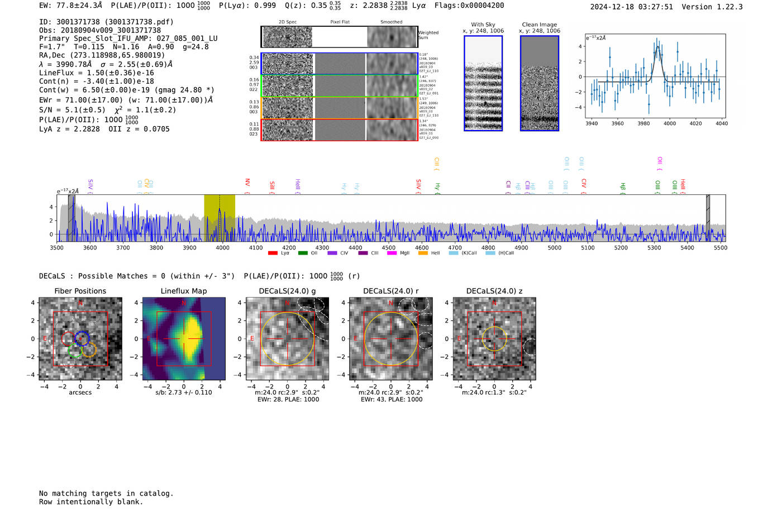Click the 'ID: 3001371738 (3001371738.pdf)' line

(x=106, y=22)
